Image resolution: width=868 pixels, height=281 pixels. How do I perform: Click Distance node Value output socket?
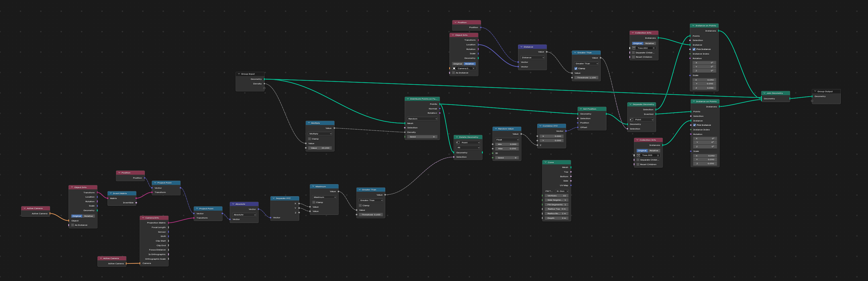pyautogui.click(x=546, y=52)
